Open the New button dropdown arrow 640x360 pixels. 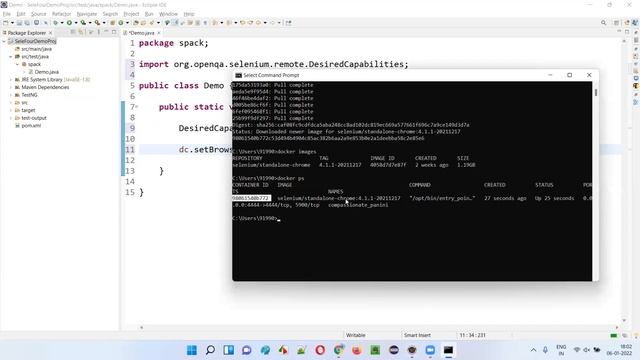click(x=12, y=23)
